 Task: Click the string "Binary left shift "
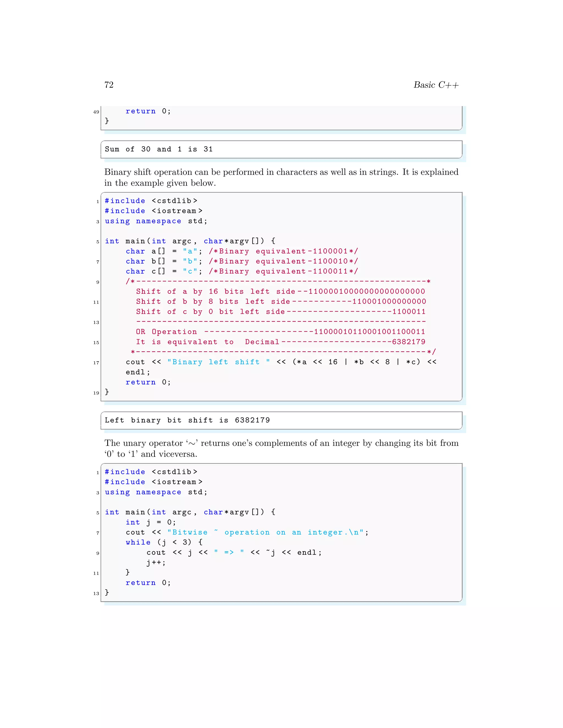219,362
